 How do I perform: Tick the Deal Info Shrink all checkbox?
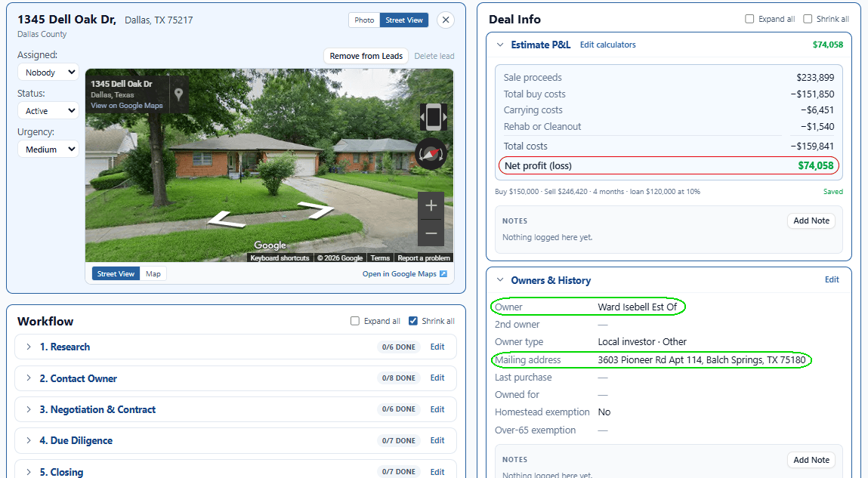pyautogui.click(x=808, y=19)
